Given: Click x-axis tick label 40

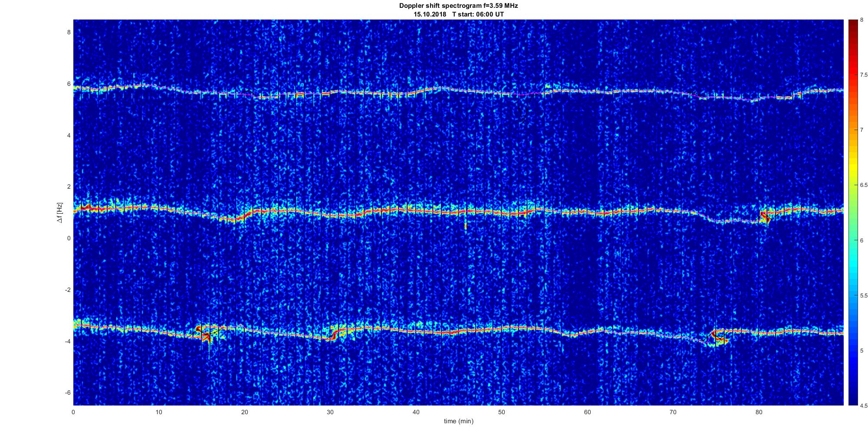Looking at the screenshot, I should coord(416,412).
